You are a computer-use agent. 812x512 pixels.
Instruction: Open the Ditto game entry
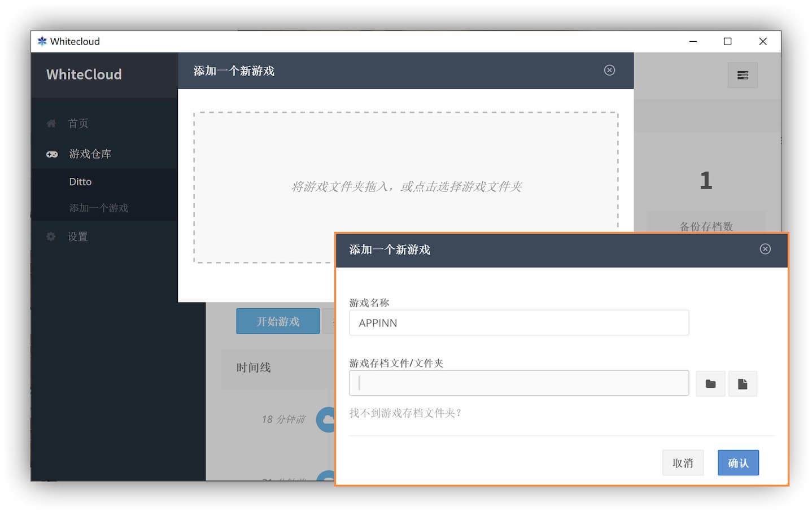pos(80,182)
